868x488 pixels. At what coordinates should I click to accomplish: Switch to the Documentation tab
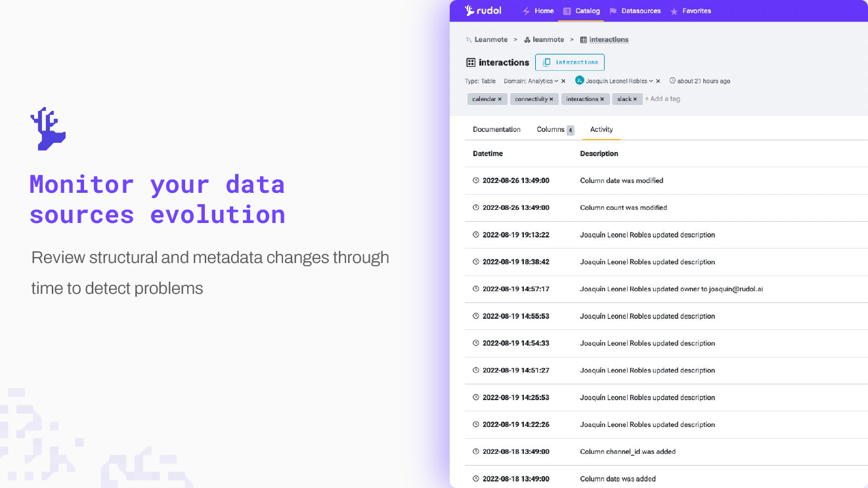pos(496,130)
